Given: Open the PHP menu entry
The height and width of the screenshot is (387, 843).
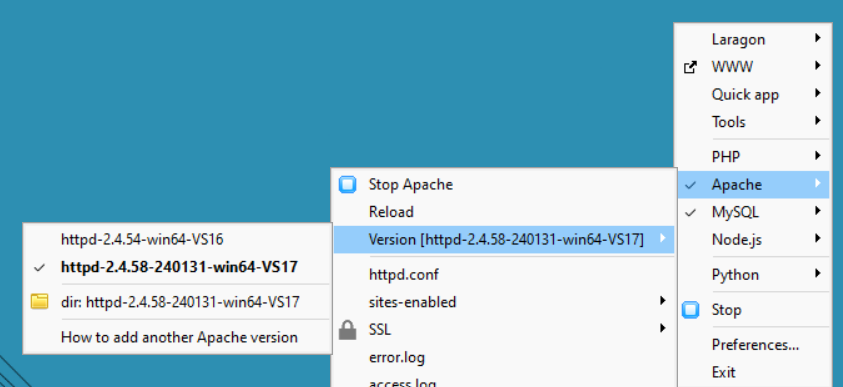Looking at the screenshot, I should [x=753, y=157].
